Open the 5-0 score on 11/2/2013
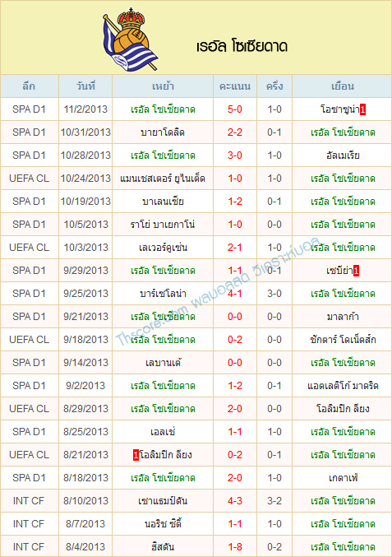This screenshot has height=557, width=392. pyautogui.click(x=235, y=109)
